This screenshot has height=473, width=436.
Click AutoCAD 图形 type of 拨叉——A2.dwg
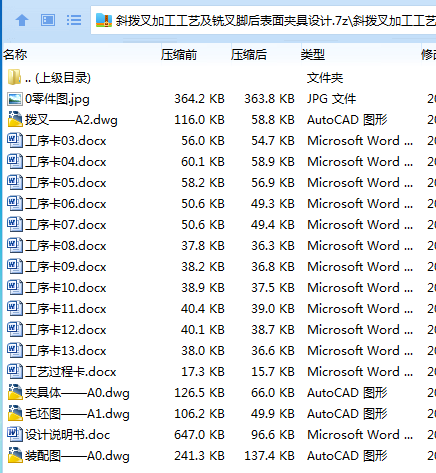tap(347, 119)
